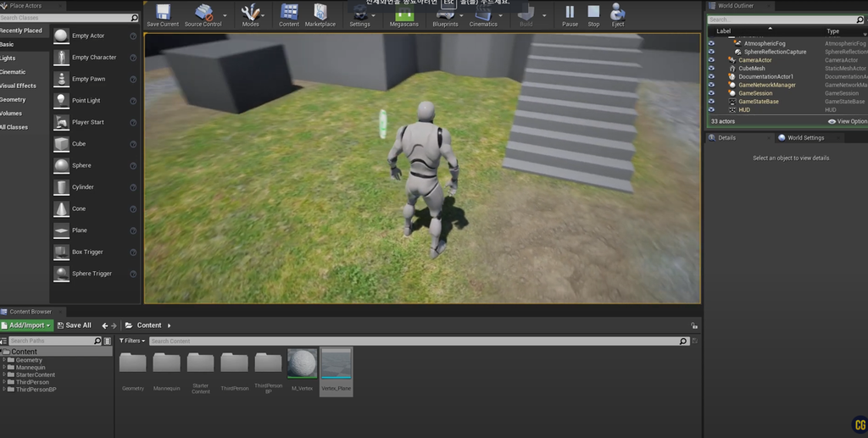Expand StarterContent folder in tree
The height and width of the screenshot is (438, 868).
click(4, 374)
